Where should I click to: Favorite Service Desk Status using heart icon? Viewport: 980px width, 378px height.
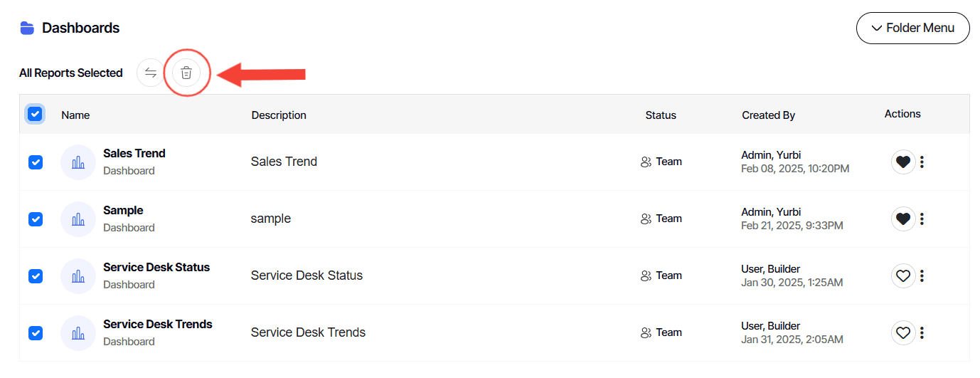point(903,275)
